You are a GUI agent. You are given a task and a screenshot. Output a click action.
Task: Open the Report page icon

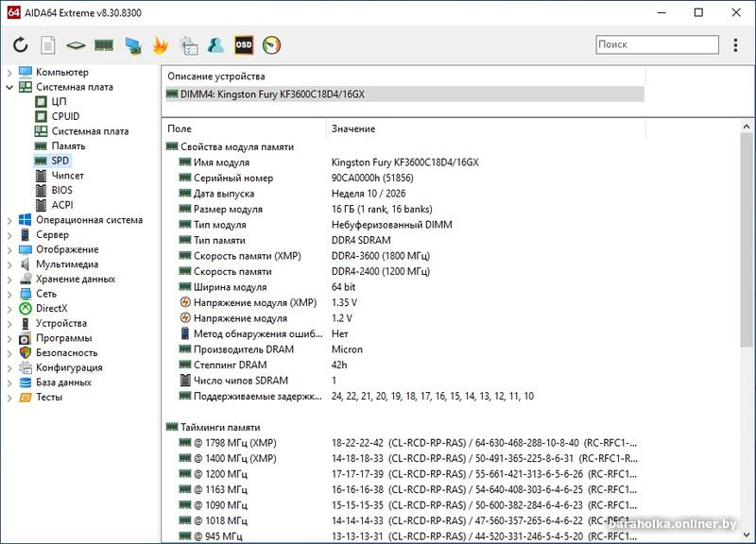[48, 45]
